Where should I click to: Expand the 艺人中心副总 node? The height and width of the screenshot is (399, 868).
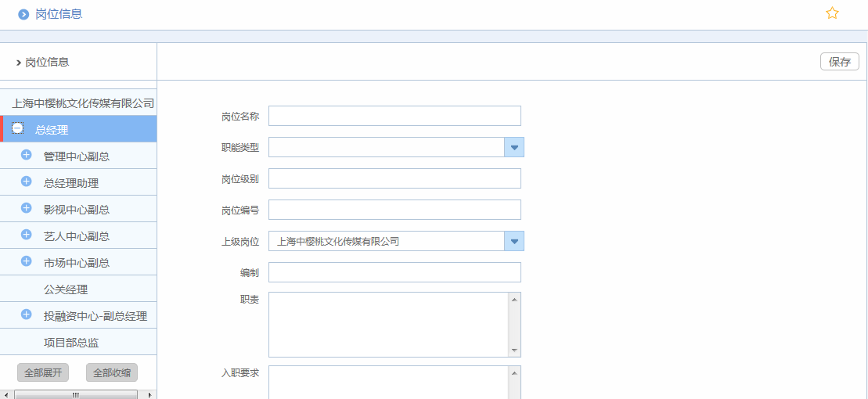click(x=26, y=234)
